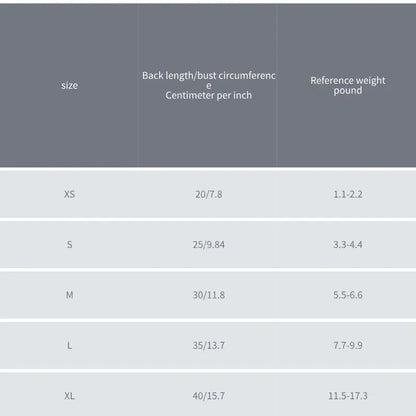Select the 11.5-17.3 weight cell

click(x=348, y=396)
